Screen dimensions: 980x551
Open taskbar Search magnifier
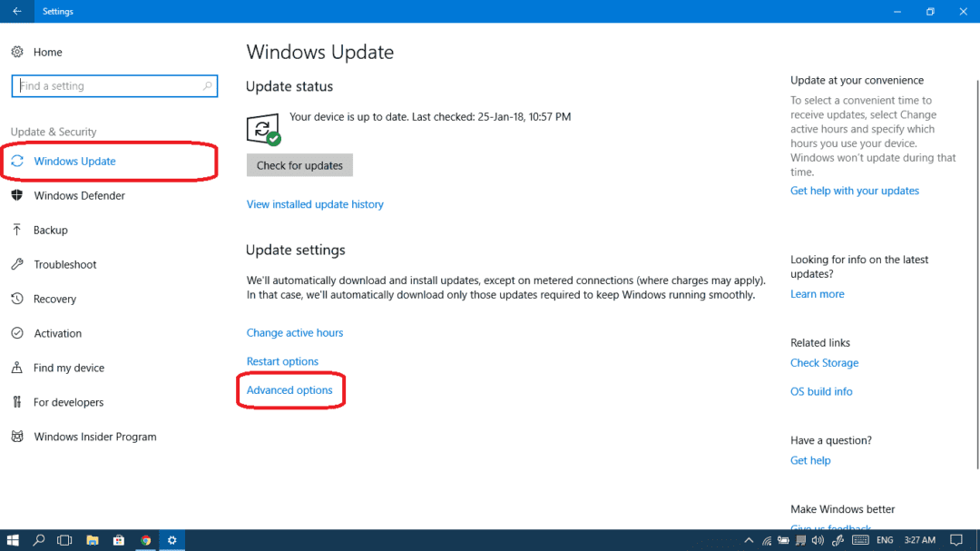pos(39,540)
